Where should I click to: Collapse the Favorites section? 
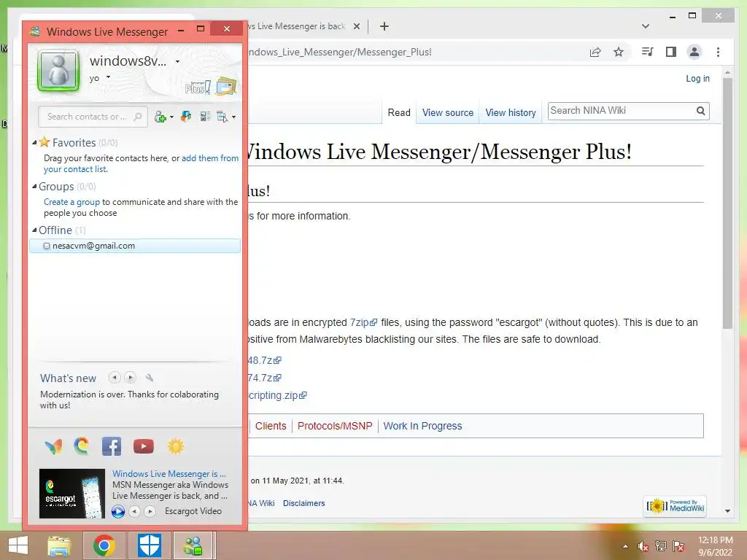(x=34, y=142)
